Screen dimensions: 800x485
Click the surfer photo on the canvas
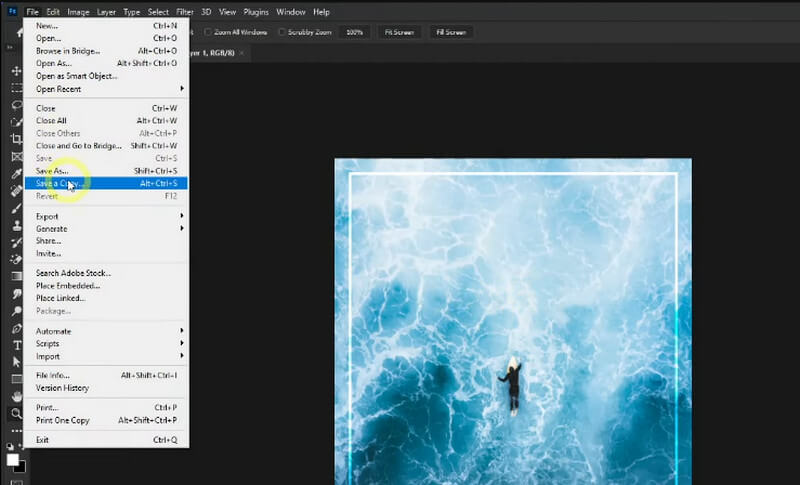click(x=513, y=321)
